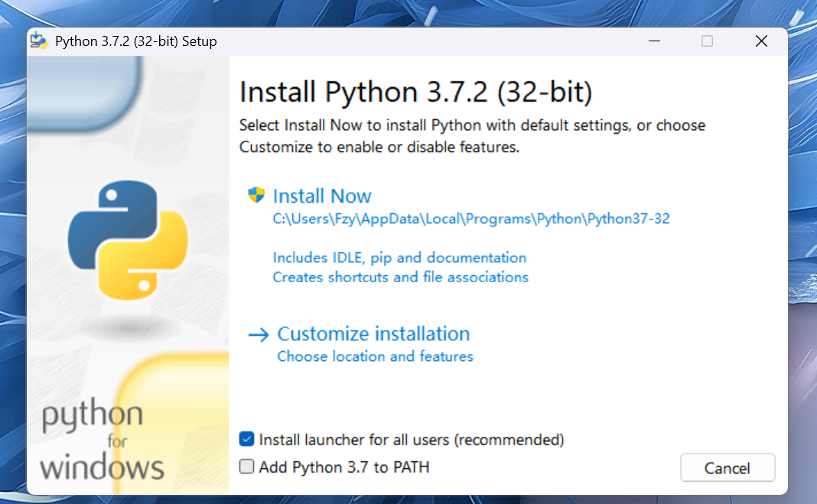The image size is (817, 504).
Task: Click the "Install Python 3.7.2 (32-bit)" heading
Action: click(417, 92)
